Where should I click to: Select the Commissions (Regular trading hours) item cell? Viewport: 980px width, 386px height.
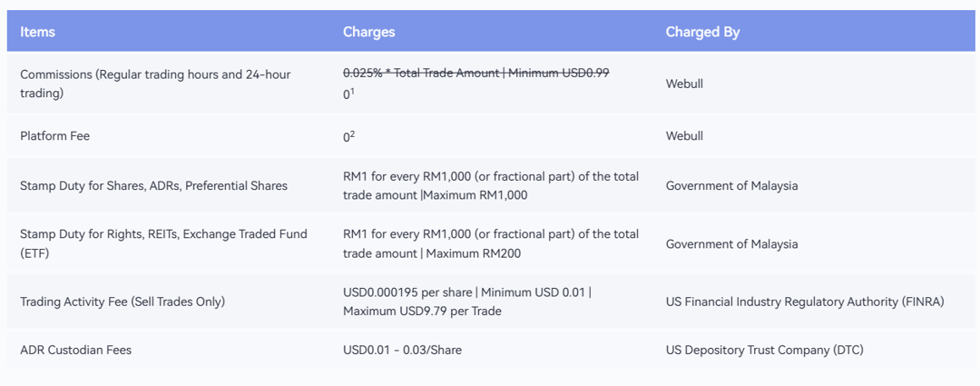pos(156,83)
